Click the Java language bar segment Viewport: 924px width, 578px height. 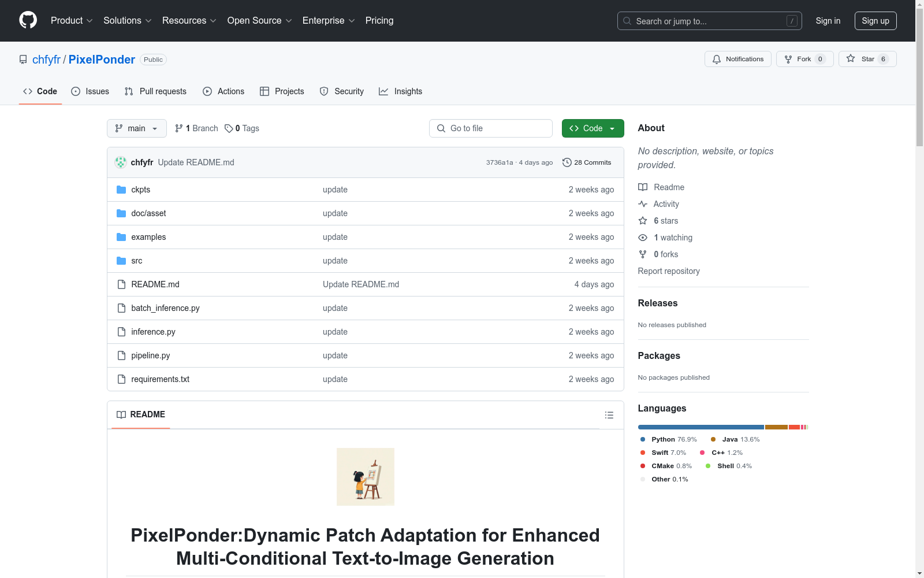point(777,427)
